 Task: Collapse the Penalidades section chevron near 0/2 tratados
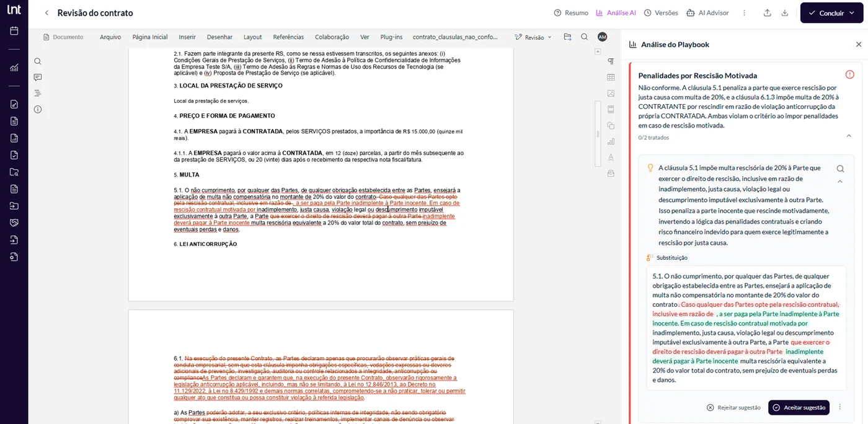849,136
